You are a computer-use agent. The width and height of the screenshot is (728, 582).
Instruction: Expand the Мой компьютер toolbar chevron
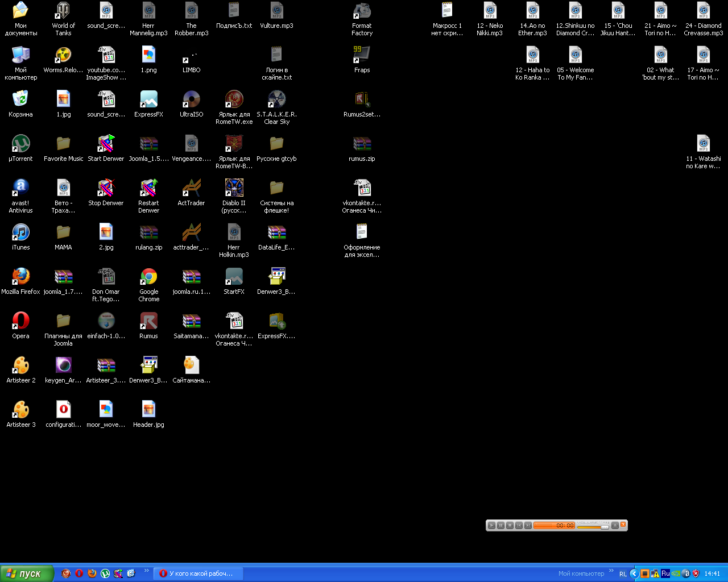coord(611,571)
